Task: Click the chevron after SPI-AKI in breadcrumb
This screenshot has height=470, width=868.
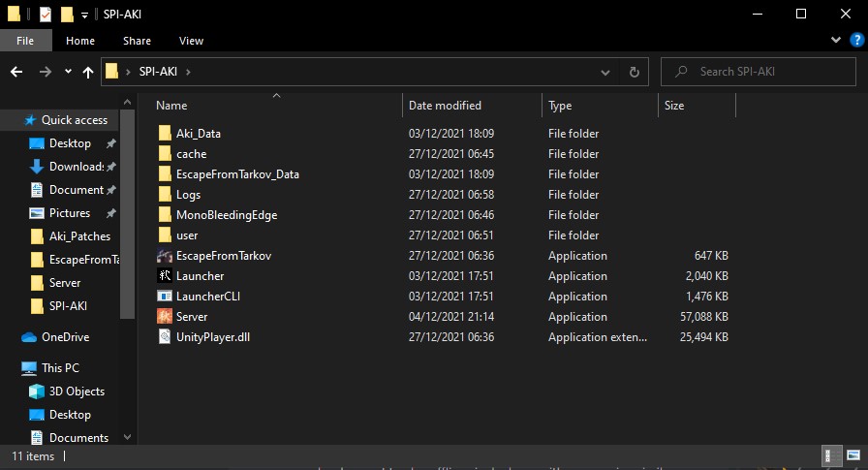Action: tap(188, 72)
